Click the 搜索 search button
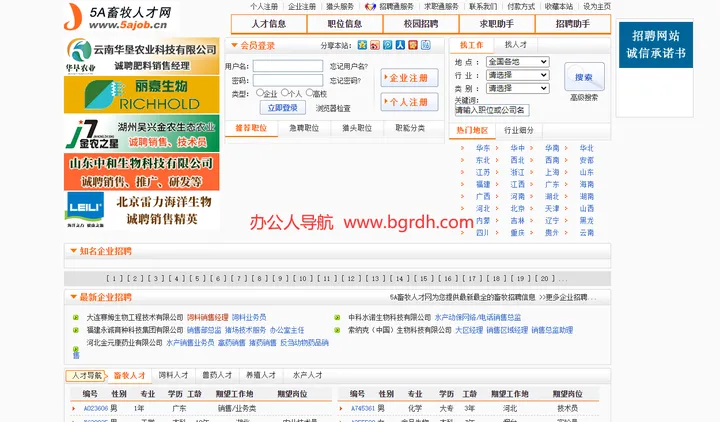The image size is (720, 422). [584, 77]
